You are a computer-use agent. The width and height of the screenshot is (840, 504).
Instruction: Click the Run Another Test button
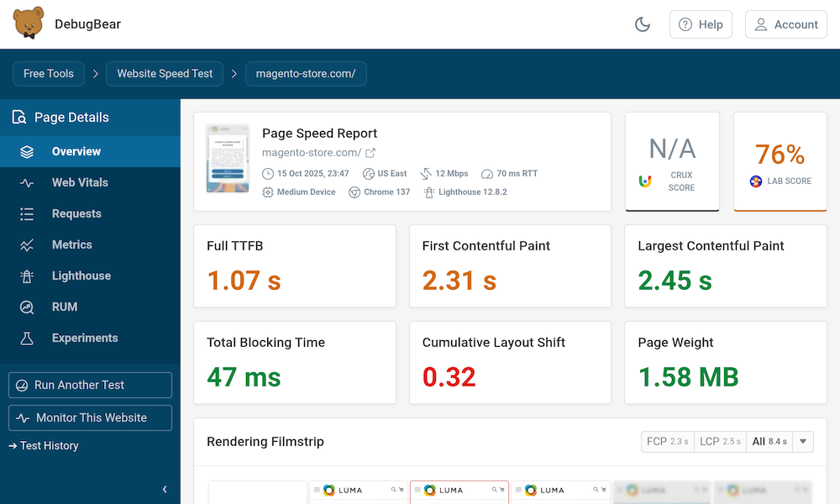click(90, 386)
